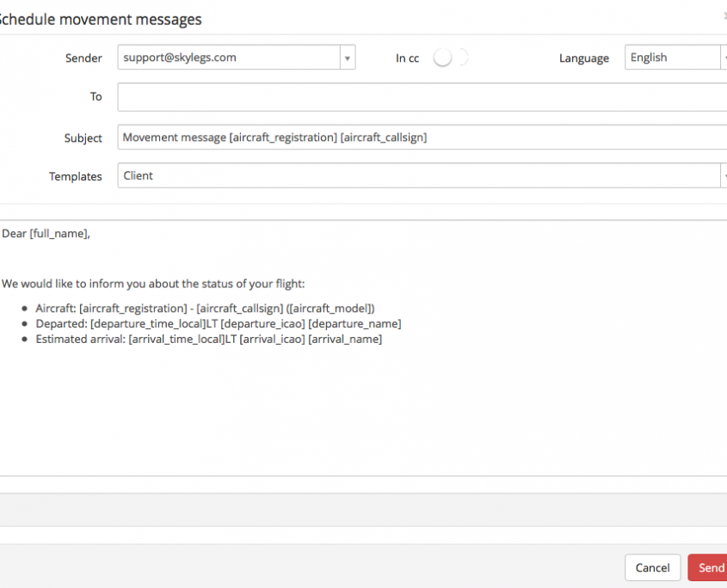Click the Sender dropdown arrow icon

(x=348, y=58)
